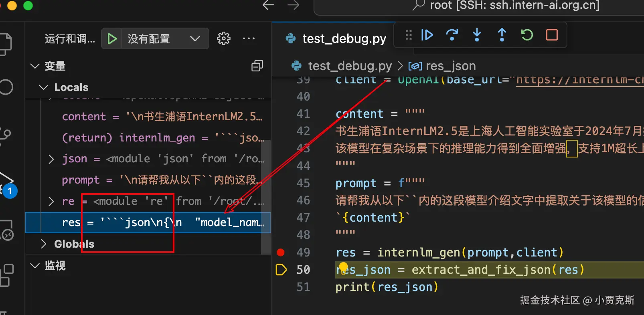This screenshot has height=315, width=644.
Task: Step out of current function
Action: point(502,35)
